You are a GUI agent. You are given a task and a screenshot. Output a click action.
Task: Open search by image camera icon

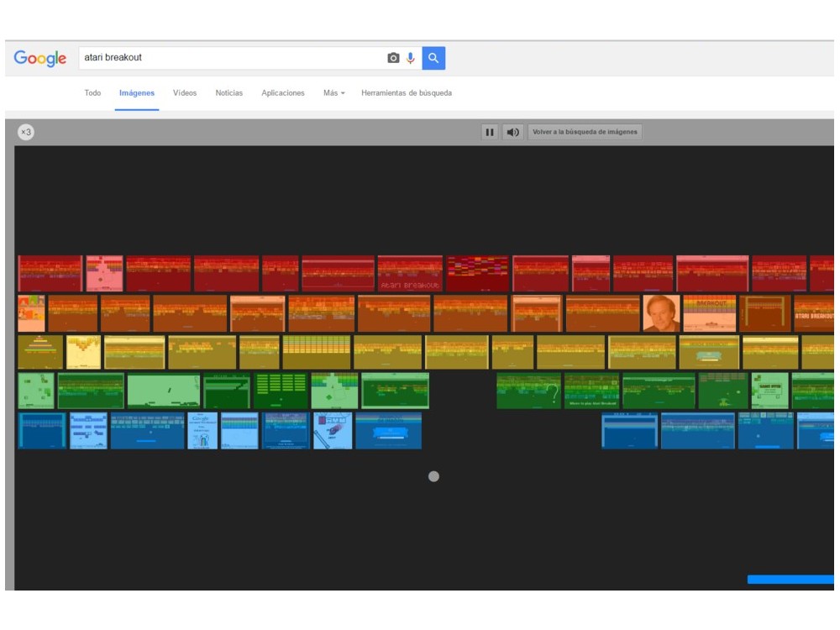[x=393, y=58]
